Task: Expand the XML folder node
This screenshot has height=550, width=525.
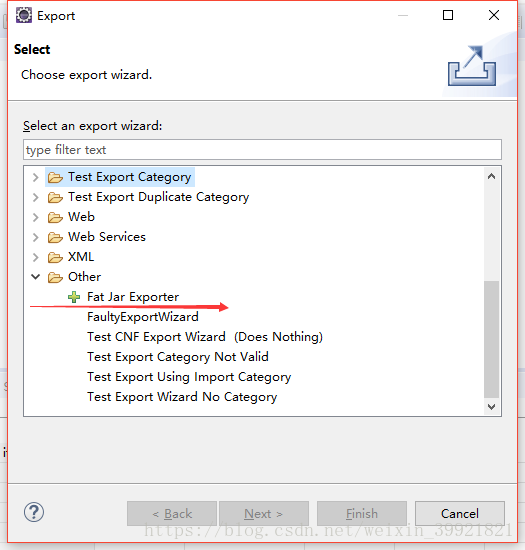Action: click(x=35, y=257)
